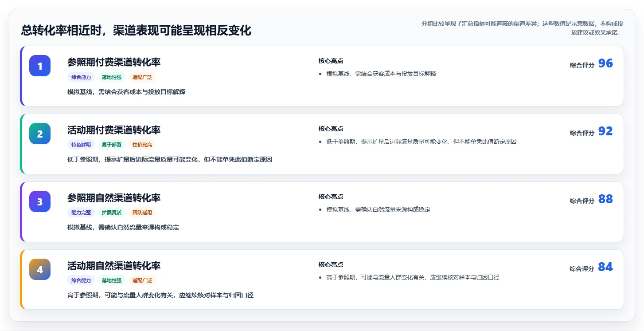
Task: Open the 参照期自然渠道转化率 card title
Action: tap(114, 198)
